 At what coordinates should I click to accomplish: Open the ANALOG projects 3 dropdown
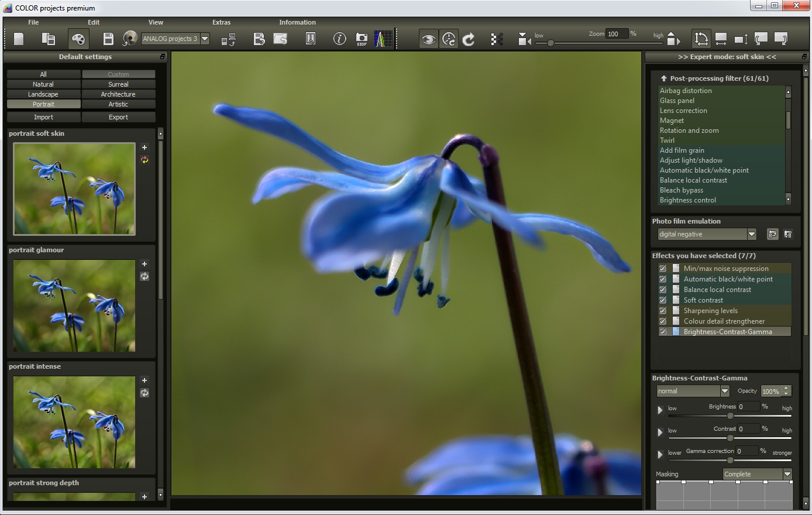click(x=205, y=39)
